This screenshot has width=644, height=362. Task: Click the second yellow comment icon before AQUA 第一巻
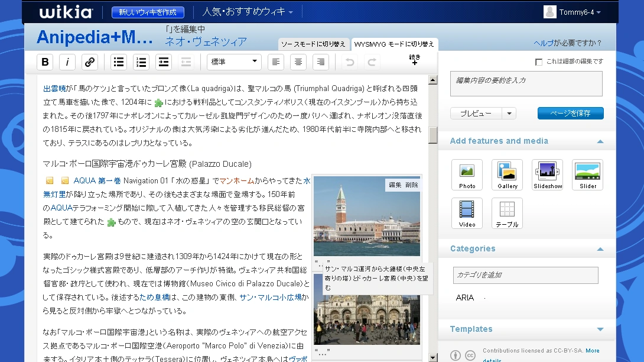(65, 180)
